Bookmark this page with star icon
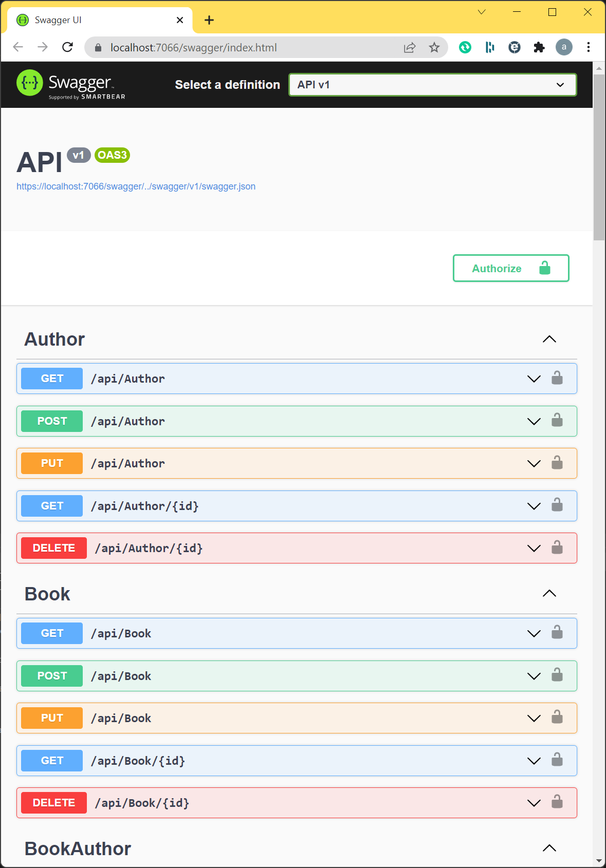 pyautogui.click(x=434, y=48)
